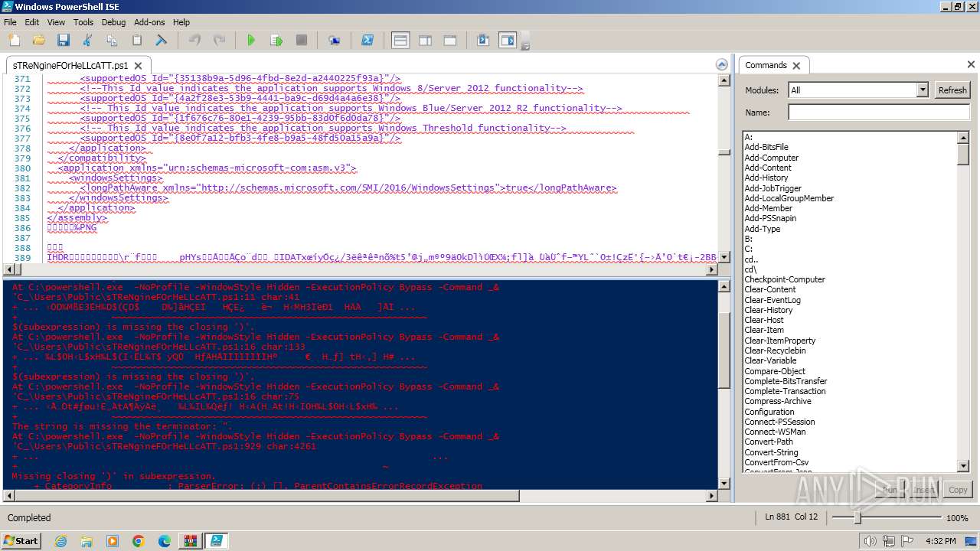This screenshot has width=980, height=551.
Task: Select the Commands add-on tab
Action: 766,65
